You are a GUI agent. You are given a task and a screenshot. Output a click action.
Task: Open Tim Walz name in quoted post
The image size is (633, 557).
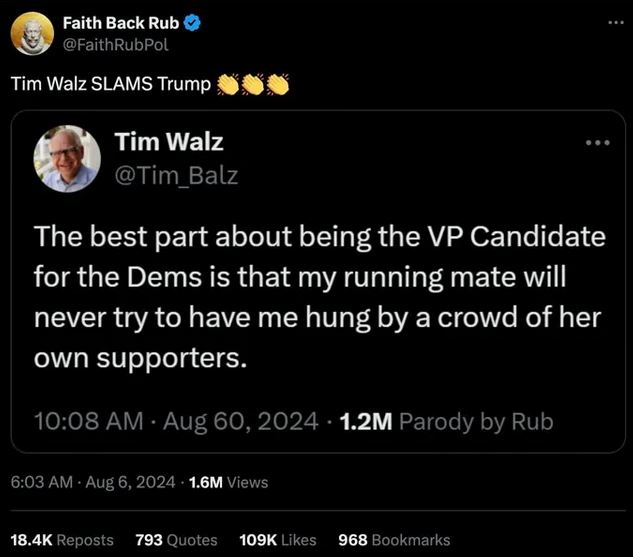168,142
